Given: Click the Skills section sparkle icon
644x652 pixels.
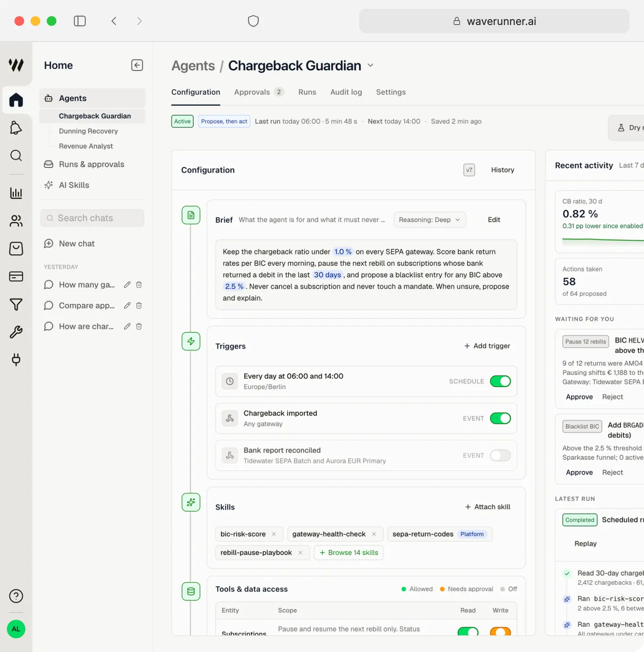Looking at the screenshot, I should (x=191, y=502).
